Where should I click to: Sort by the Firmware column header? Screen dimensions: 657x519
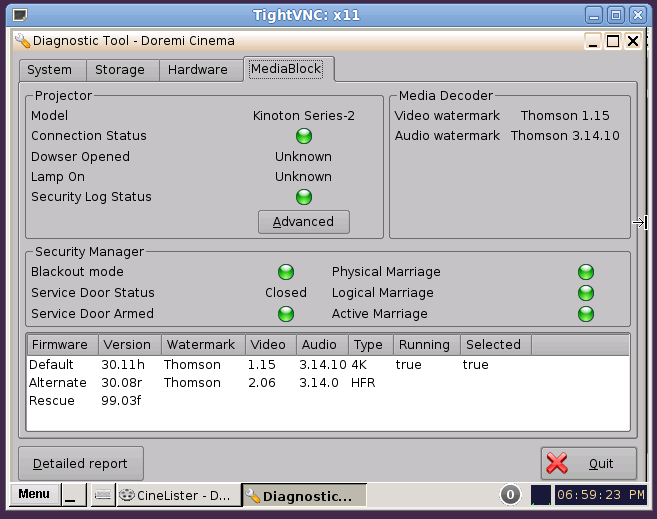point(63,345)
